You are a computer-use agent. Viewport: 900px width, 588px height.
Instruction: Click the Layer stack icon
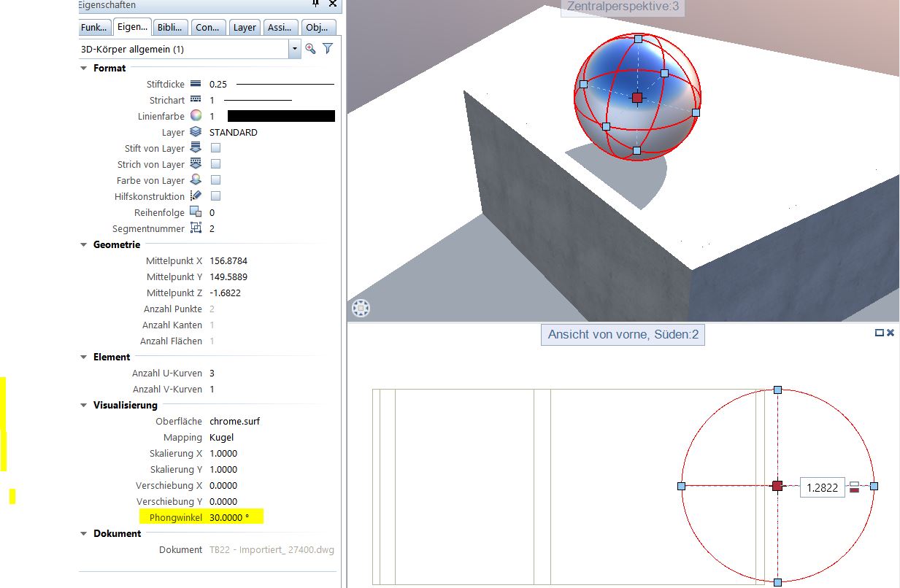tap(196, 132)
